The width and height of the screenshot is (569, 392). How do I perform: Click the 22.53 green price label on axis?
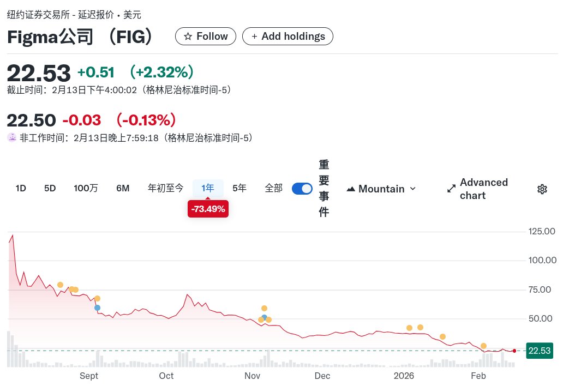pyautogui.click(x=539, y=351)
